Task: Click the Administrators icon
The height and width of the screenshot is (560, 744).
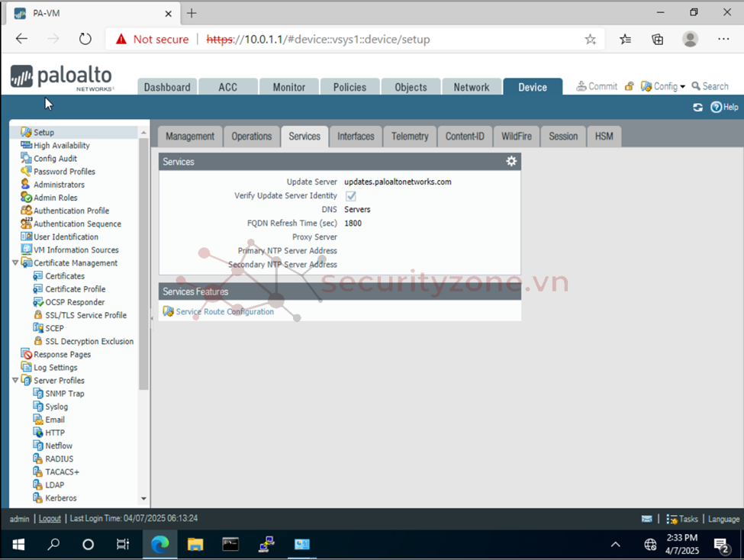Action: pos(26,184)
